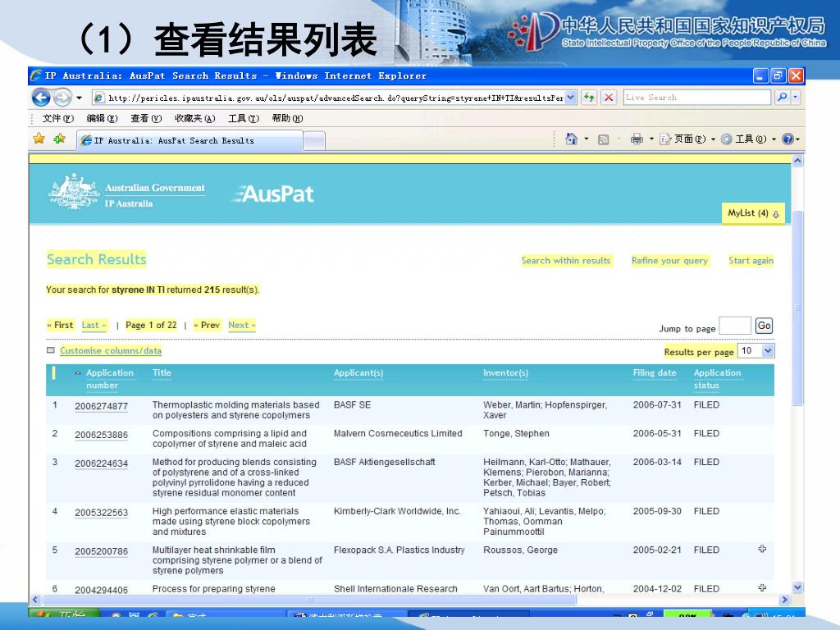Click the Search within results link
Viewport: 840px width, 630px height.
pos(566,260)
